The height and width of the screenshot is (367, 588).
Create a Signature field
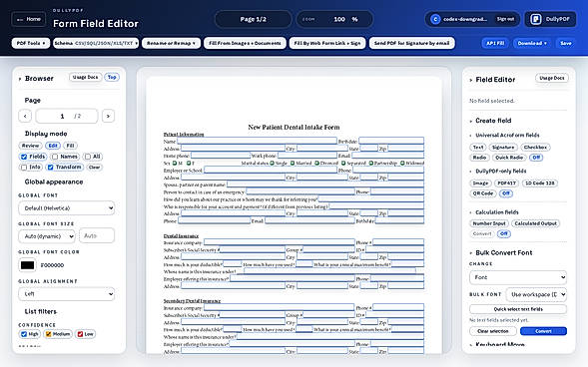tap(503, 148)
